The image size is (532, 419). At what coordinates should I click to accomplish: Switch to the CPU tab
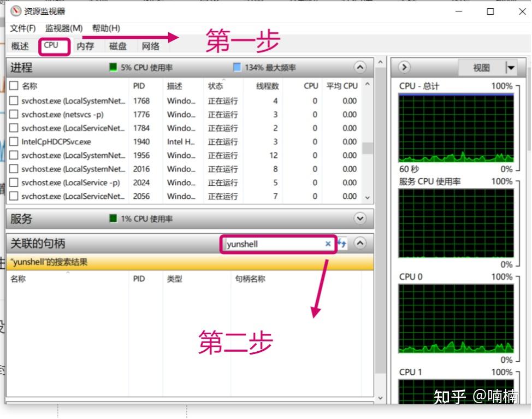click(x=51, y=45)
